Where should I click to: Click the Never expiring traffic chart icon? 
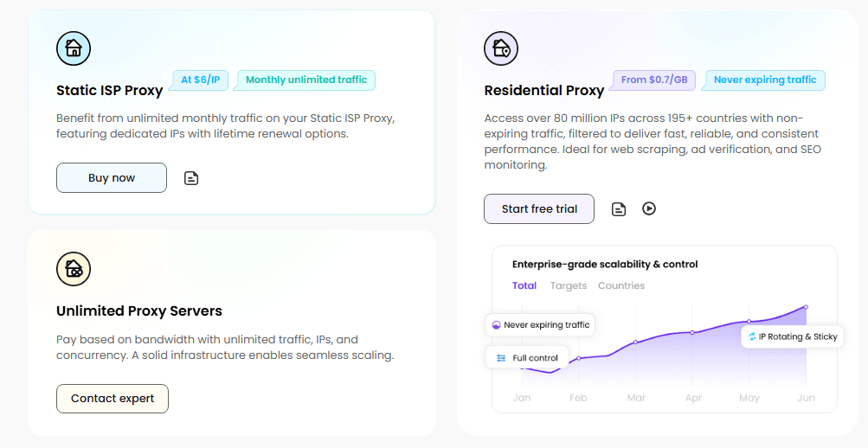coord(496,325)
